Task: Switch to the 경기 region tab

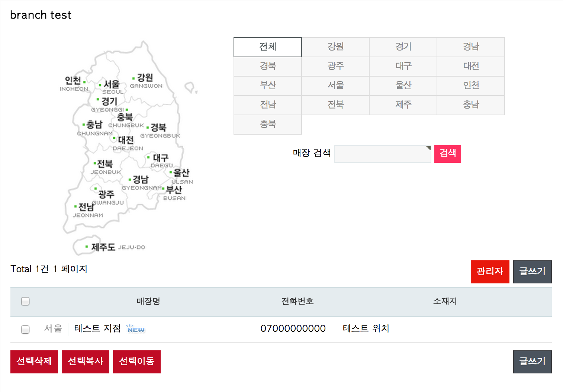Action: 403,47
